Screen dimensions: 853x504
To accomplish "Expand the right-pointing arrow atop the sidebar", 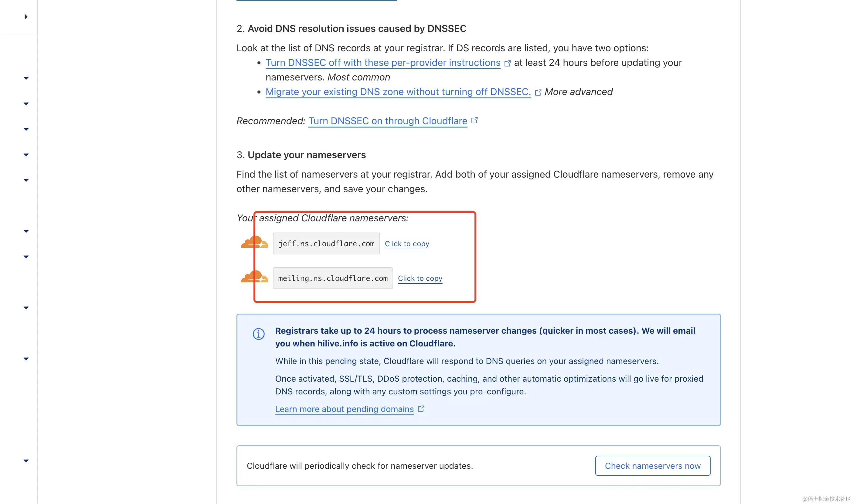I will [26, 17].
